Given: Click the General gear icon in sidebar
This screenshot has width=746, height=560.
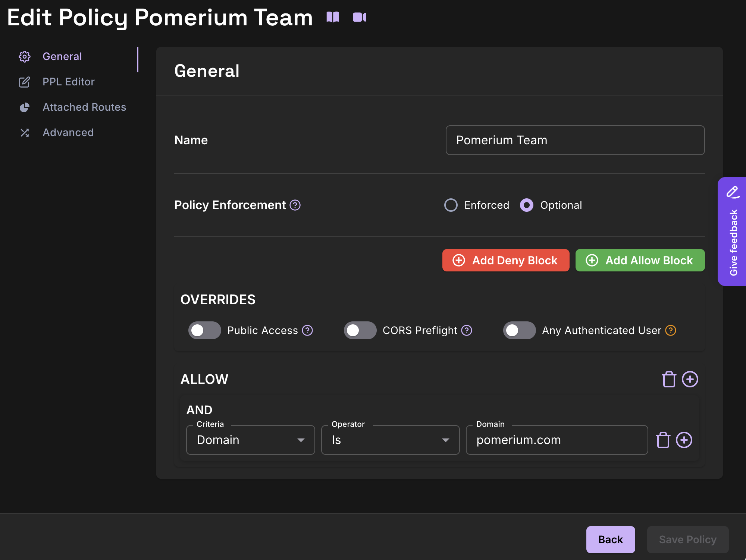Looking at the screenshot, I should pos(25,57).
